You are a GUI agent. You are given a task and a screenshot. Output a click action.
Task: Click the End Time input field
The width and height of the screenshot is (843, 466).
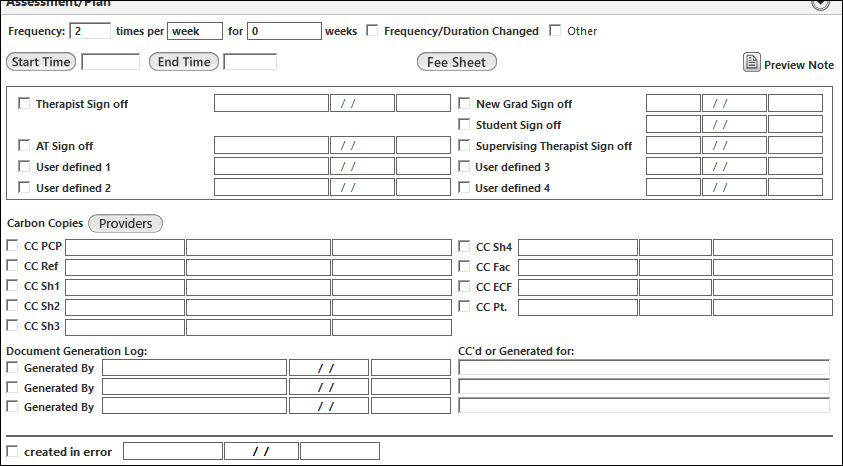[250, 62]
